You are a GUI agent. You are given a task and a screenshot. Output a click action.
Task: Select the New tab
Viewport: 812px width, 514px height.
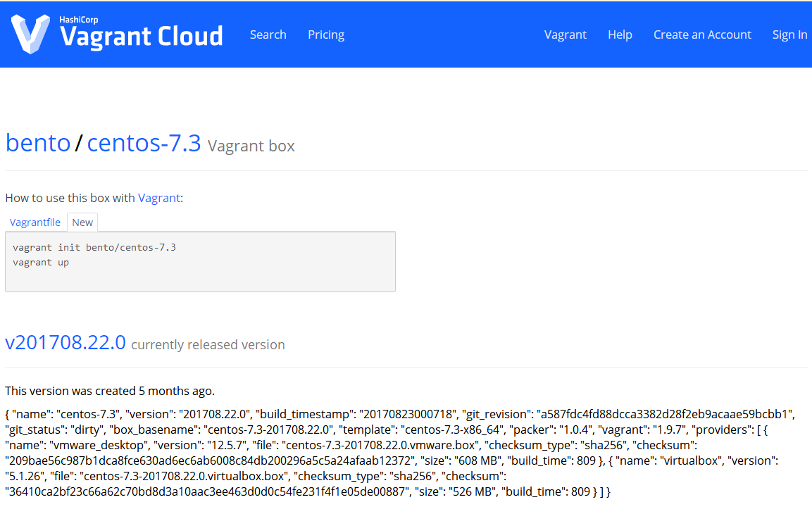[x=82, y=222]
